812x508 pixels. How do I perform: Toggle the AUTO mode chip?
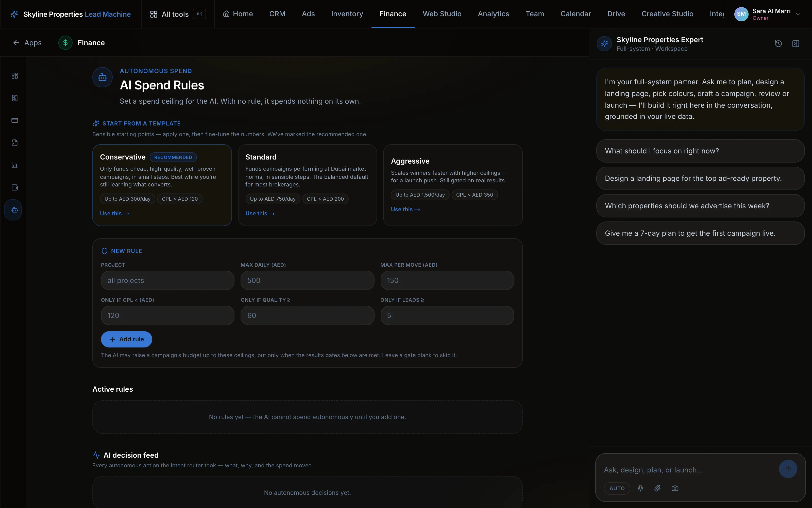coord(617,488)
